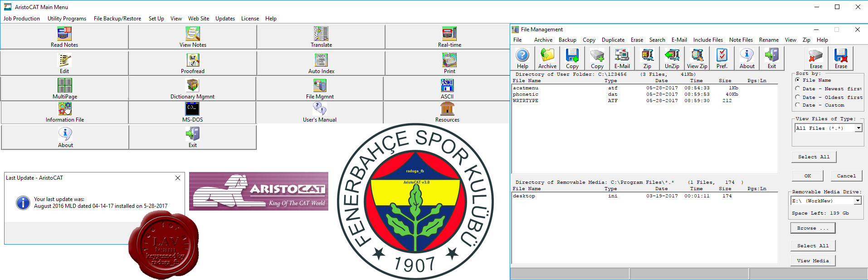Viewport: 868px width, 280px height.
Task: Click Browse ... button
Action: 813,228
